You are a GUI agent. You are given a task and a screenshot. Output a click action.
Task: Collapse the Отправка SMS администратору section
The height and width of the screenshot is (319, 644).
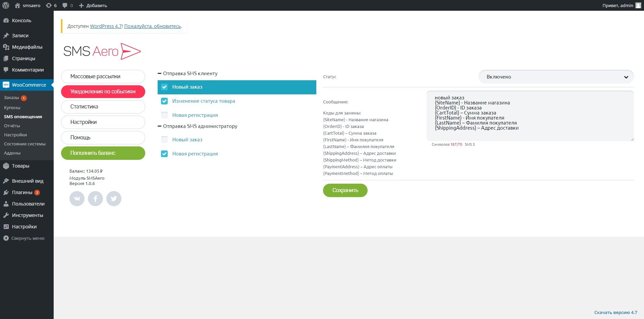(x=160, y=126)
